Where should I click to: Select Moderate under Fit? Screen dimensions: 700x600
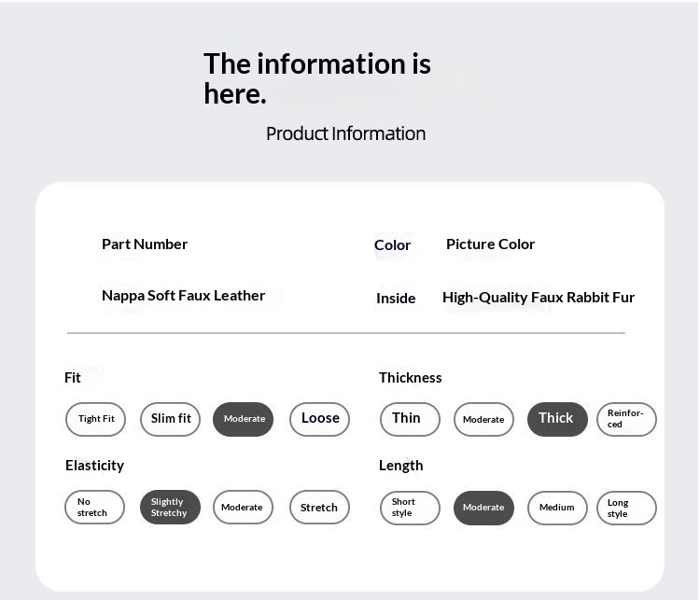pyautogui.click(x=244, y=419)
